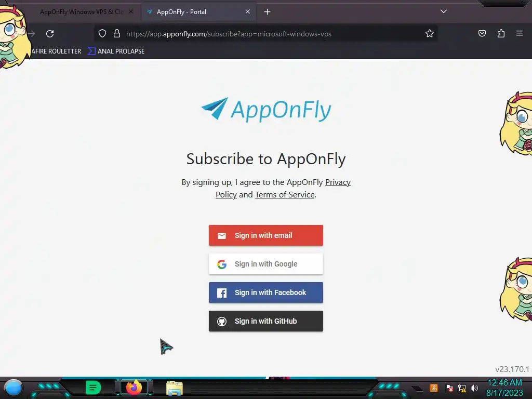Open the volume speaker tray icon

(x=474, y=388)
